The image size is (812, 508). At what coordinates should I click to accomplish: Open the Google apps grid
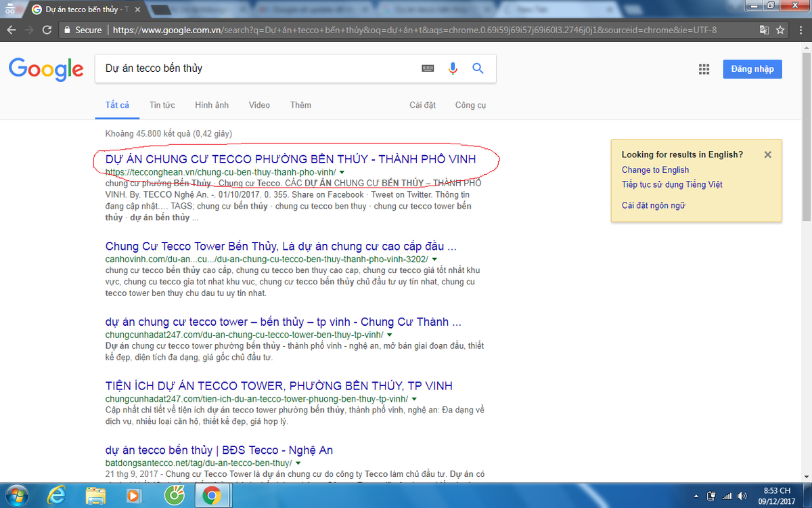[704, 69]
